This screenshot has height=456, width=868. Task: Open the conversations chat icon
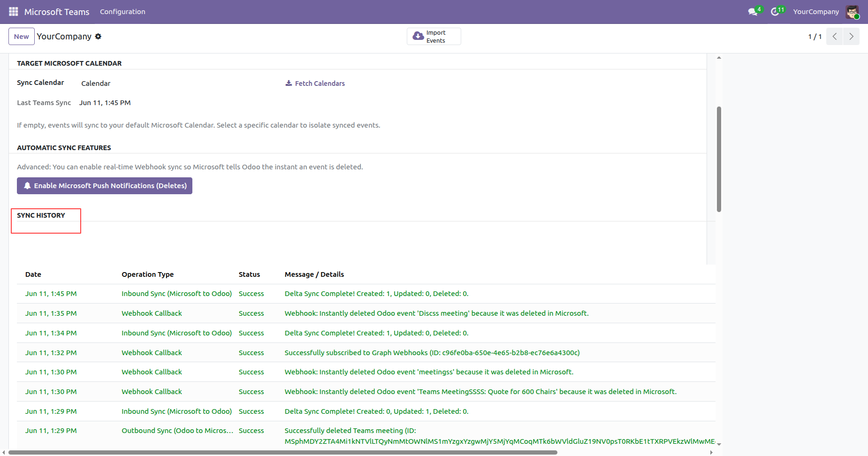tap(753, 12)
